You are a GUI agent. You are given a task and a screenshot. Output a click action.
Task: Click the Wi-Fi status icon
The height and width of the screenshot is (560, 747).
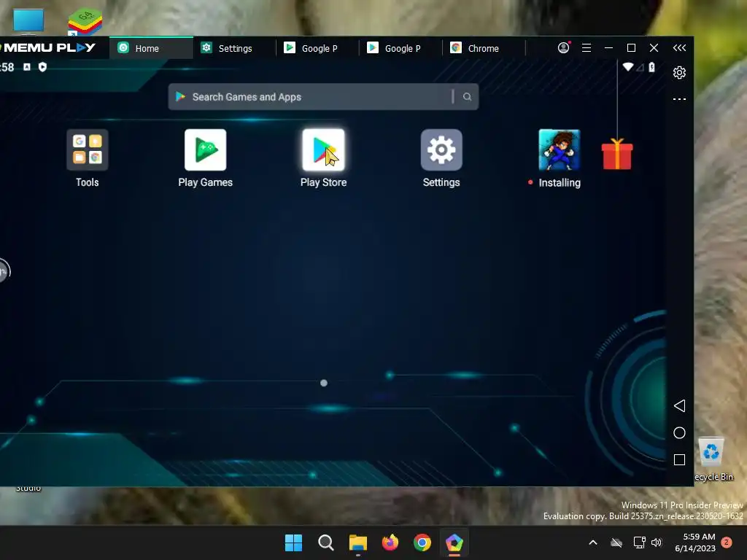pos(628,67)
